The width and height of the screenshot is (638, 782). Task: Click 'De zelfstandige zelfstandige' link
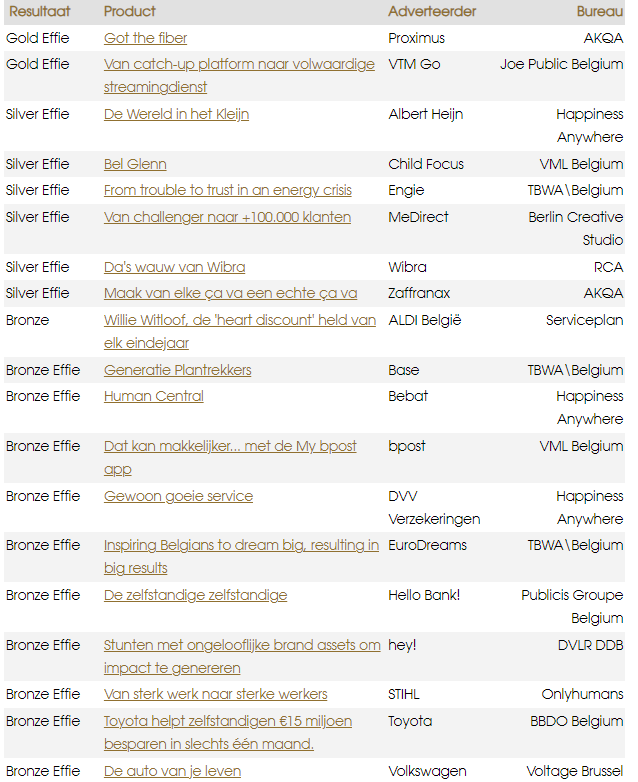(x=195, y=595)
